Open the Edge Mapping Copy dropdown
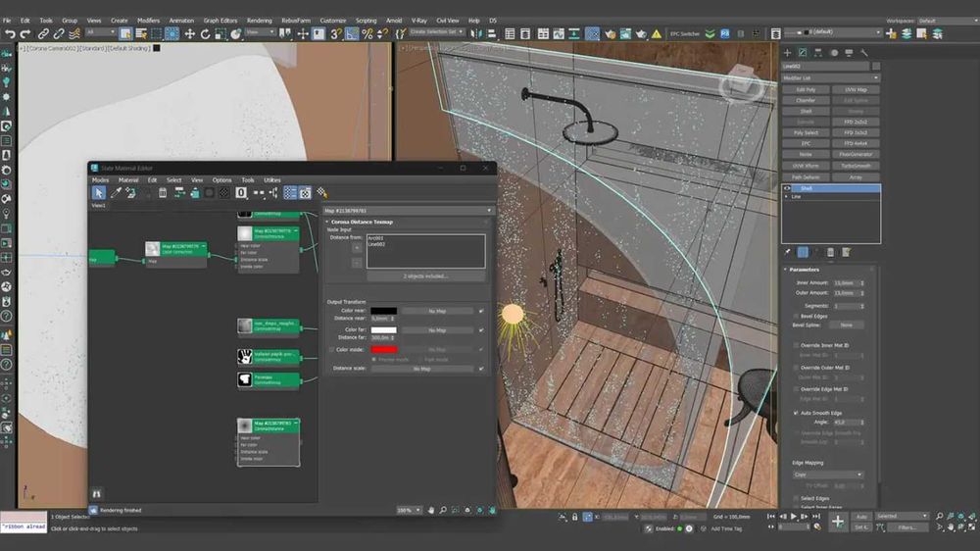Image resolution: width=980 pixels, height=551 pixels. [827, 475]
